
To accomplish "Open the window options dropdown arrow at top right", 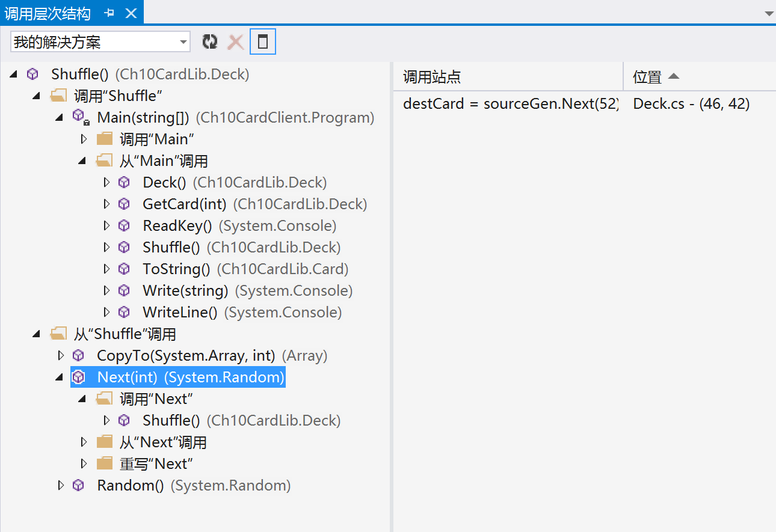I will point(769,13).
